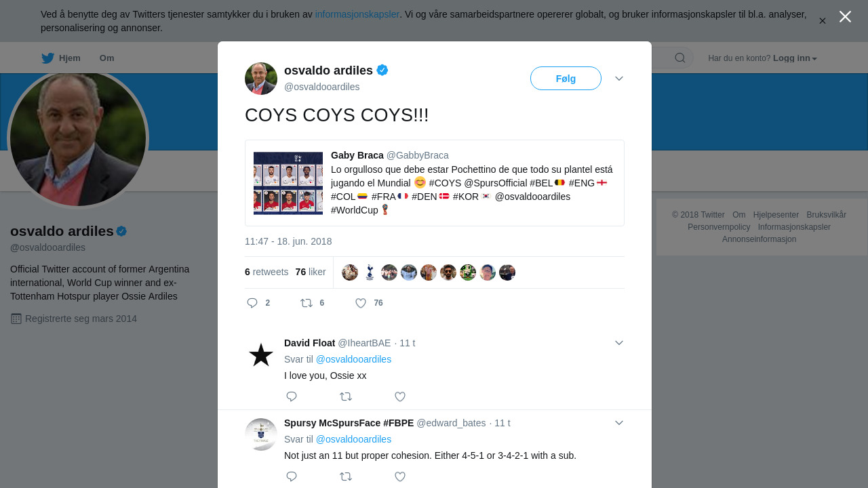Open the @IheartBAE profile handle
Viewport: 868px width, 488px height.
tap(364, 343)
